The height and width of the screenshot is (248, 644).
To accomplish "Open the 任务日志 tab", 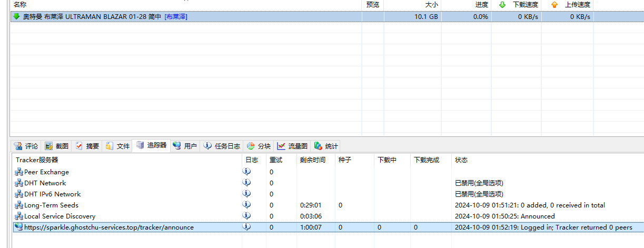I will click(222, 146).
